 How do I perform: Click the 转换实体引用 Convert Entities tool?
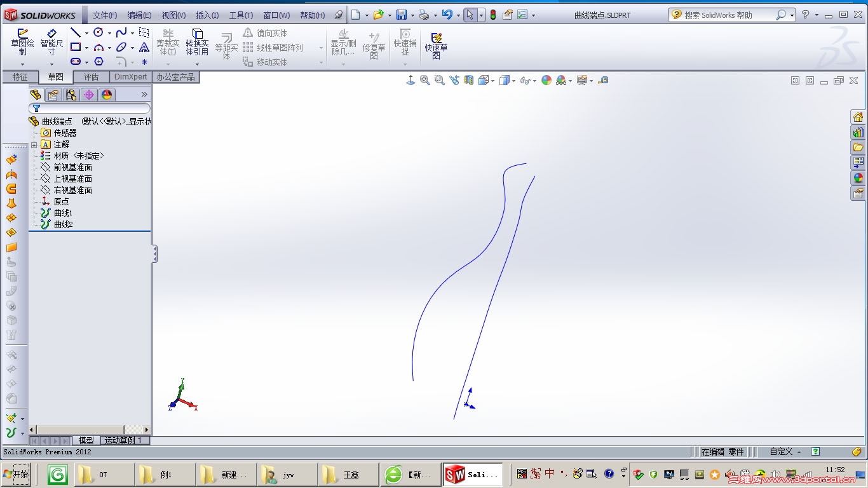[197, 41]
